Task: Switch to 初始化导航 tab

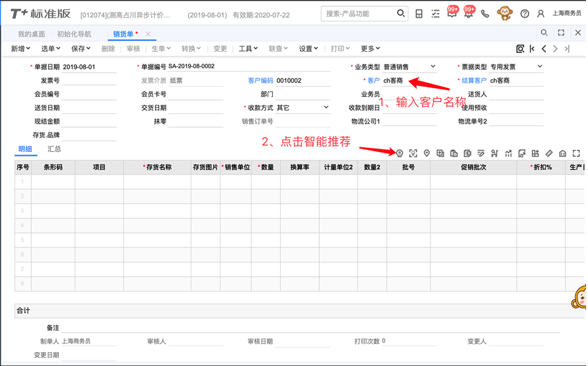Action: [x=74, y=34]
